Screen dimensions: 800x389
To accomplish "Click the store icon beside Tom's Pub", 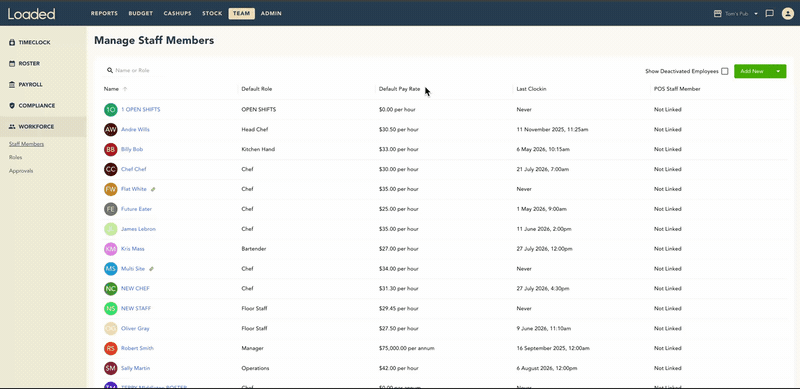I will pos(717,14).
